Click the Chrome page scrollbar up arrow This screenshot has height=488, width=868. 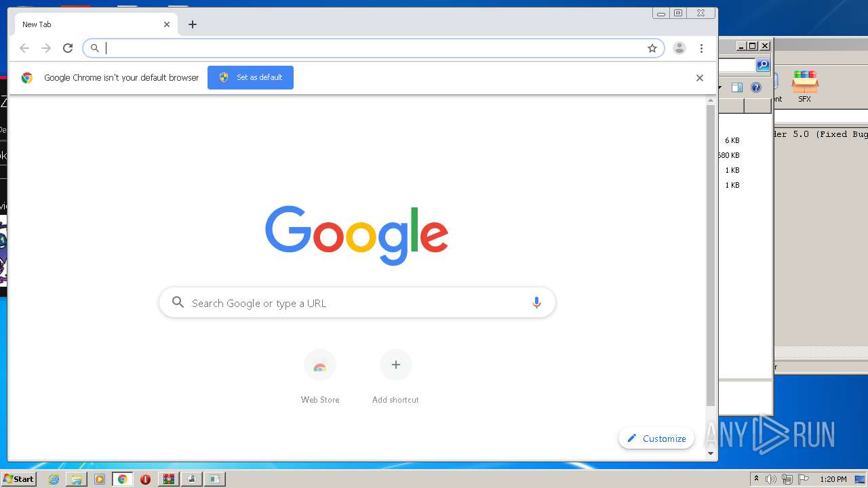(711, 100)
